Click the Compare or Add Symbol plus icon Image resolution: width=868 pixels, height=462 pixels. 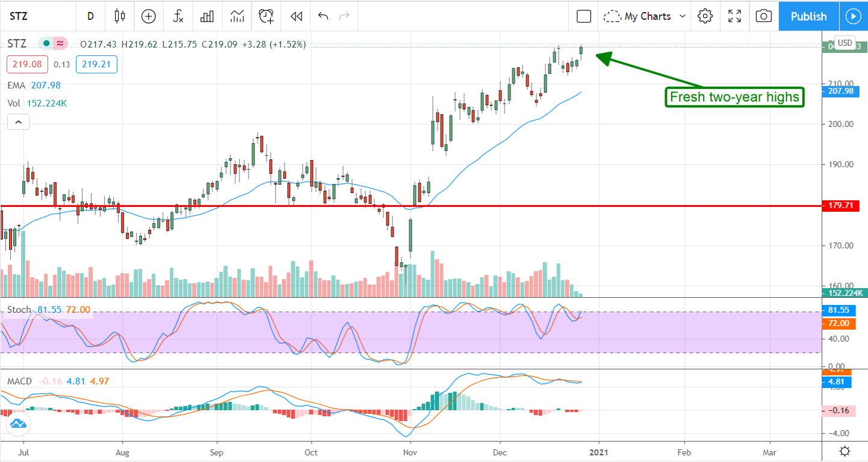pyautogui.click(x=148, y=16)
